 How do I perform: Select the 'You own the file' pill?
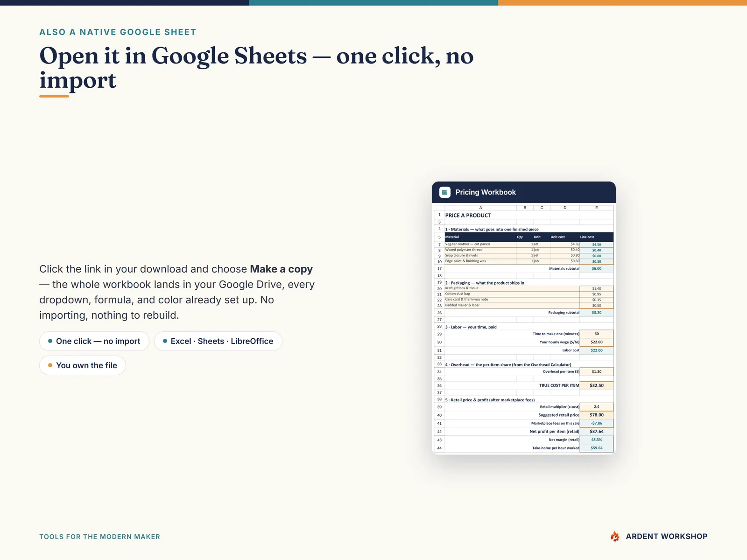point(83,365)
